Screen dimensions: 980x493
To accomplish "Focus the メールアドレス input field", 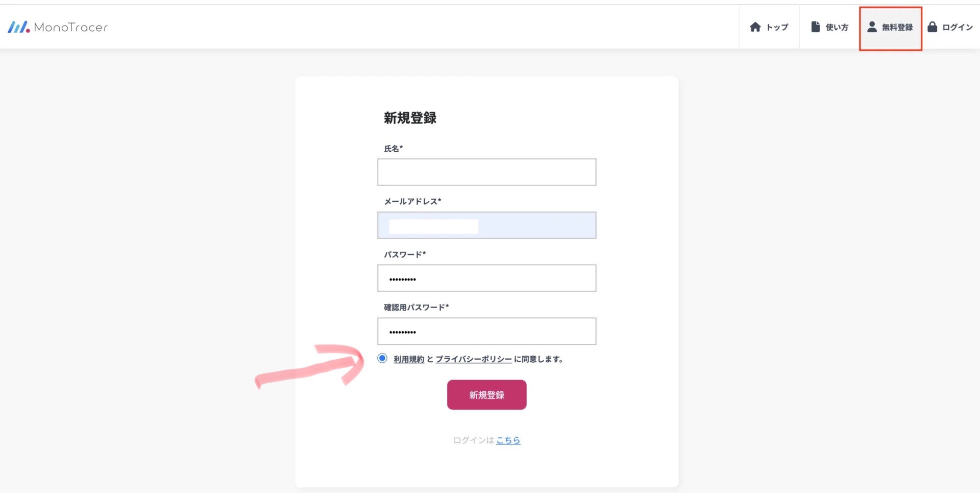I will tap(487, 225).
